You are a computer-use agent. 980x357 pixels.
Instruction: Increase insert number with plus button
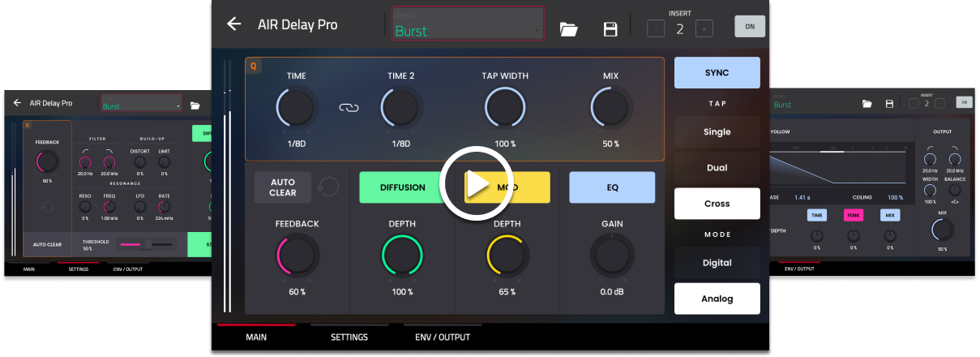click(x=704, y=28)
